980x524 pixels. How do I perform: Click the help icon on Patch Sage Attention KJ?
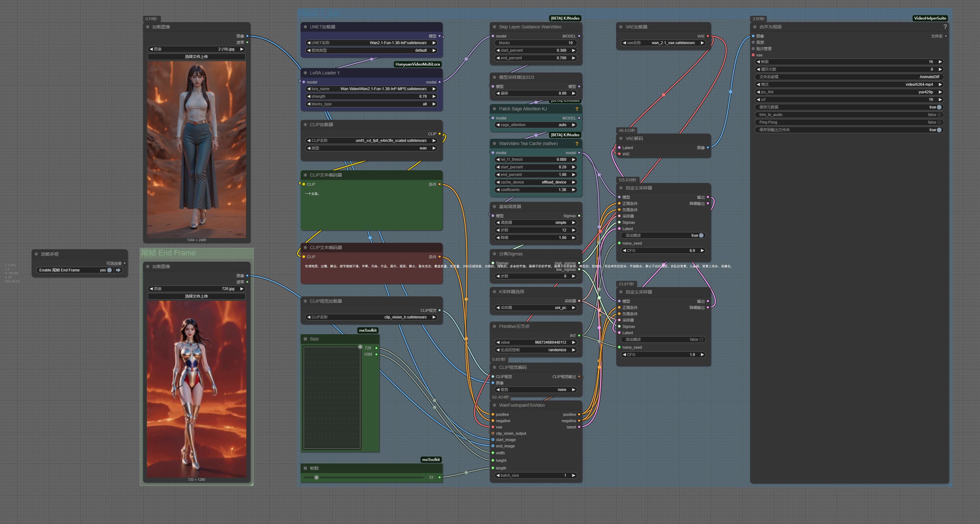(577, 109)
